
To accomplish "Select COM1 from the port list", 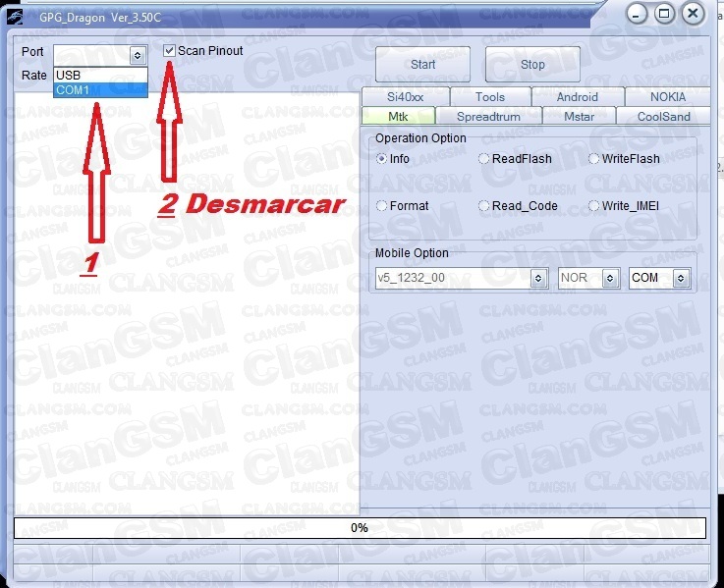I will 99,90.
